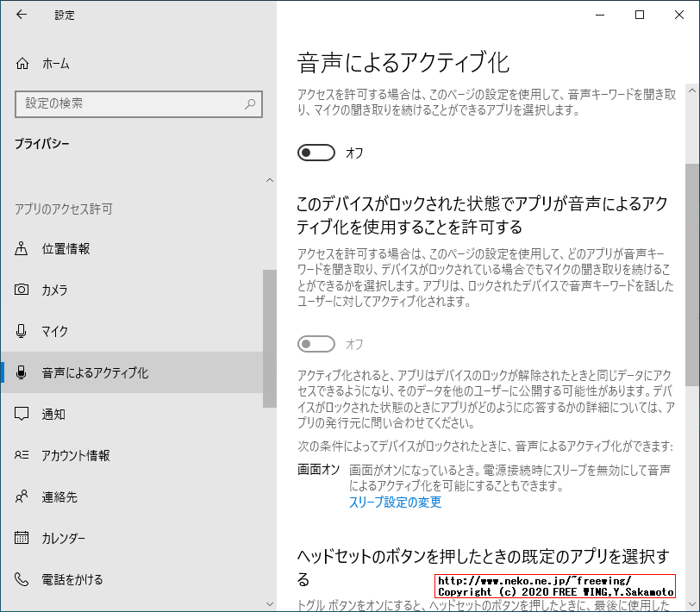Viewport: 700px width, 612px height.
Task: Click the 音声によるアクティブ化 microphone icon
Action: coord(20,372)
